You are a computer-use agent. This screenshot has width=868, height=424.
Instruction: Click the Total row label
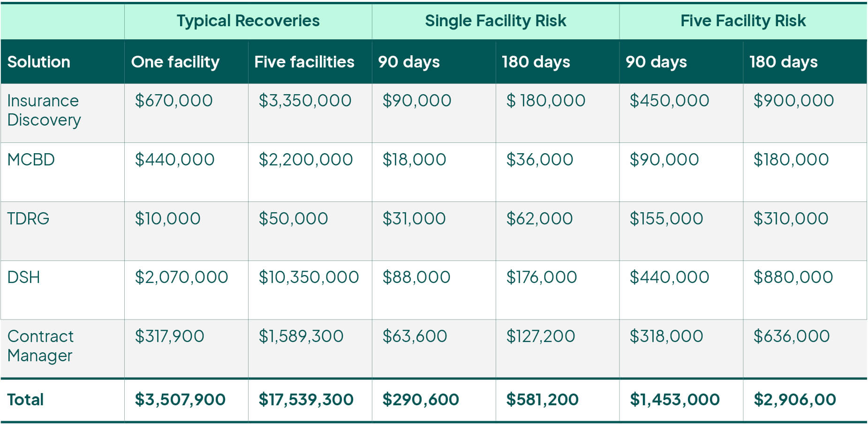25,400
